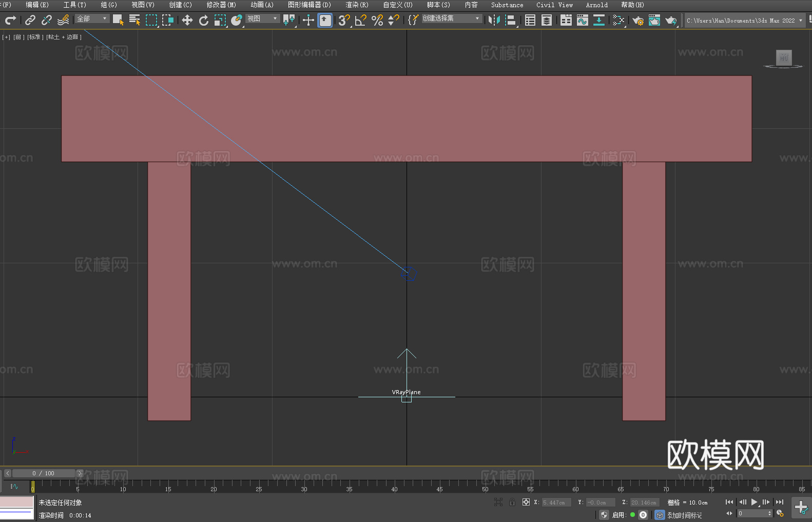Select the Scale tool
812x522 pixels.
tap(220, 20)
